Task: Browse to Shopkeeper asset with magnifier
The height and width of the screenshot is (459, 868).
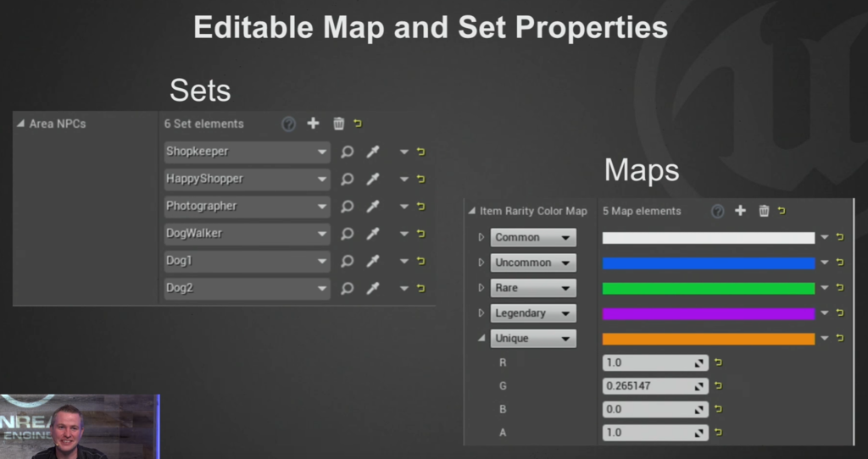Action: pos(347,152)
